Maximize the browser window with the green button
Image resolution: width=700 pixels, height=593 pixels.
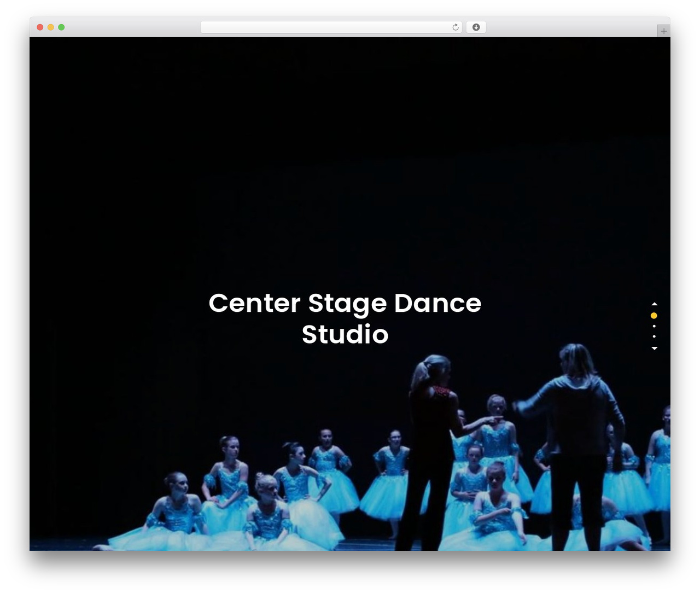click(61, 27)
